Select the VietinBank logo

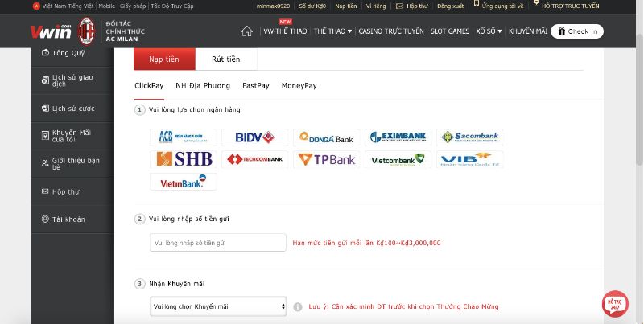pos(184,182)
